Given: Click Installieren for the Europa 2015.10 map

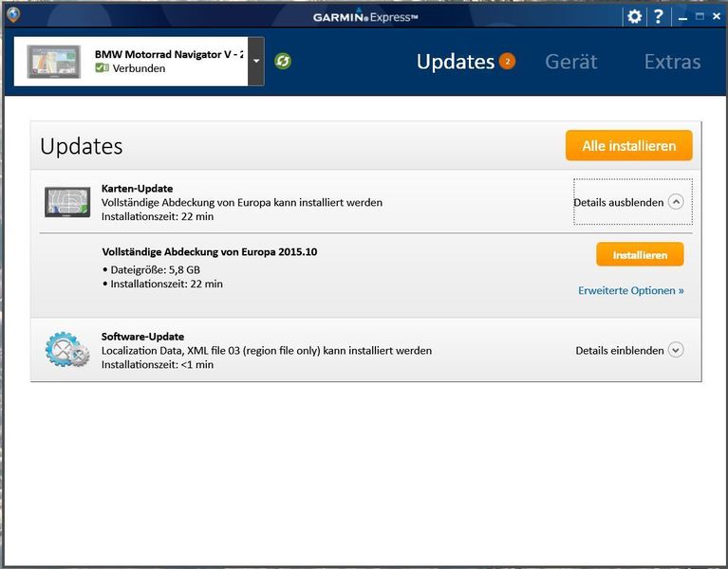Looking at the screenshot, I should [640, 255].
